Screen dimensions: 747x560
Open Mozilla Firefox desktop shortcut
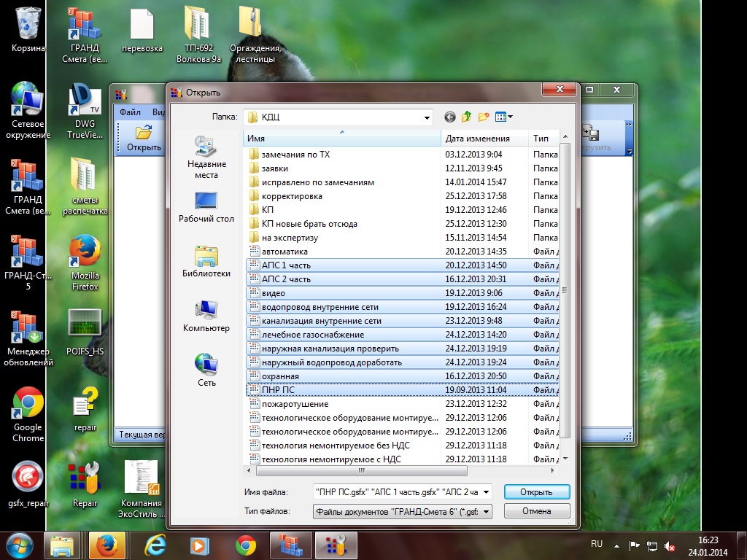[x=85, y=262]
